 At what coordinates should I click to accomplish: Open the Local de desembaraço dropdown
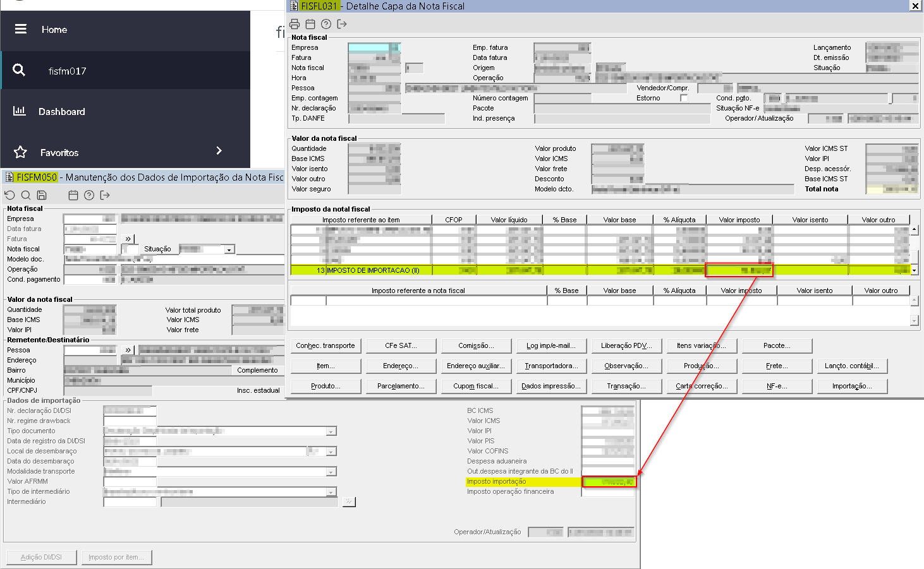pos(331,452)
